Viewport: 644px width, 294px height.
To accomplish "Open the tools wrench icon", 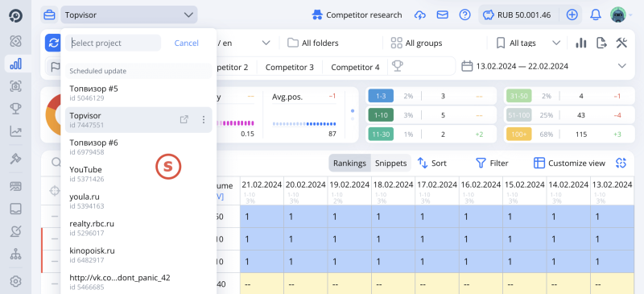I will (621, 43).
